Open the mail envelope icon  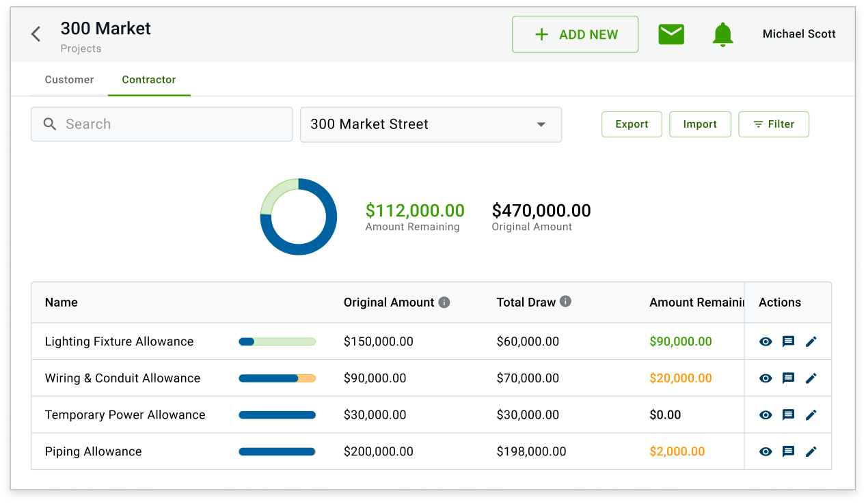[671, 34]
